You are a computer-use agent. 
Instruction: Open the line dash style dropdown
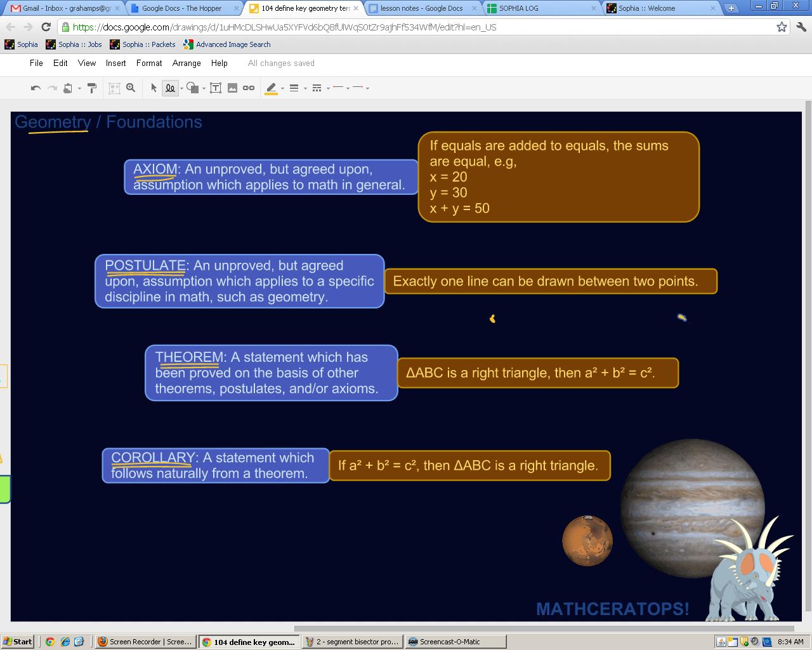[x=317, y=88]
